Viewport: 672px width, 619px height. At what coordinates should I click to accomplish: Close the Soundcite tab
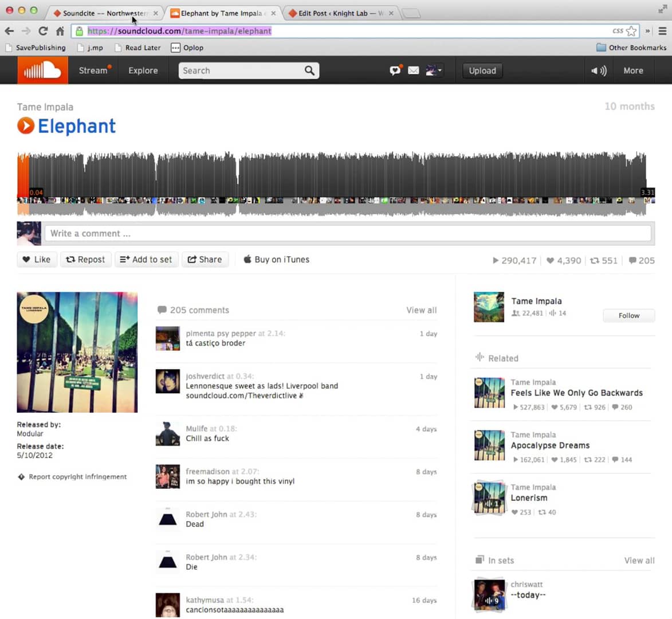tap(156, 13)
